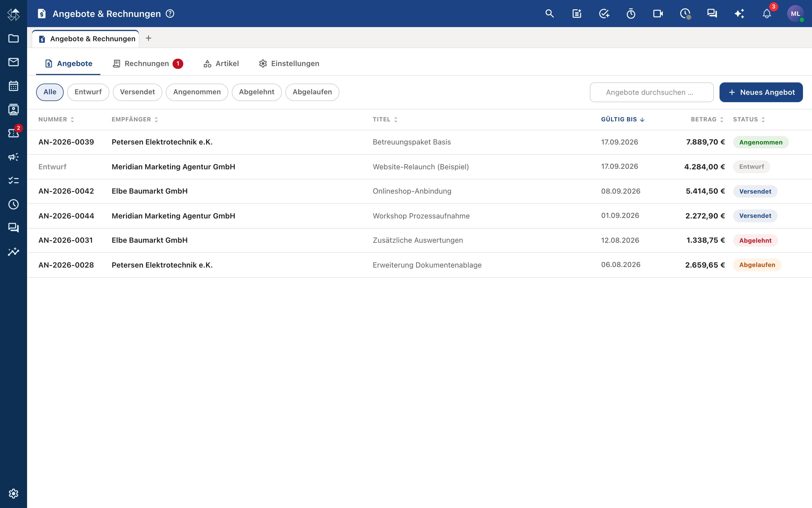Click the Erweiterung Dokumentenablage title

coord(427,265)
